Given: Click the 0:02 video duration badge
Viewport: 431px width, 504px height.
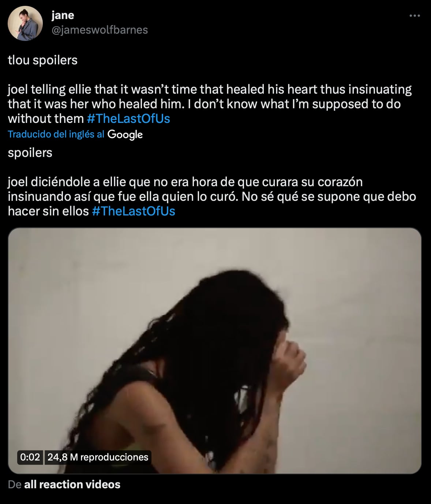Looking at the screenshot, I should point(30,457).
